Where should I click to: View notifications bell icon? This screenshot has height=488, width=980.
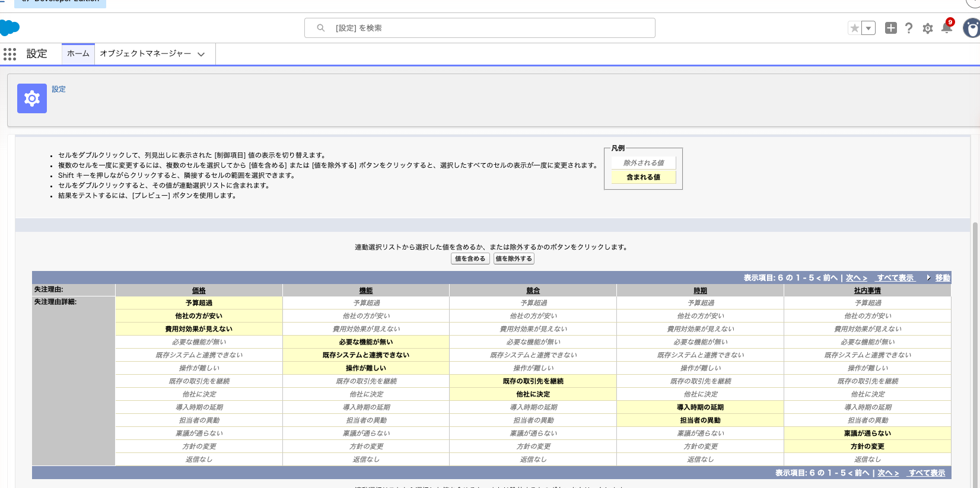pos(947,28)
